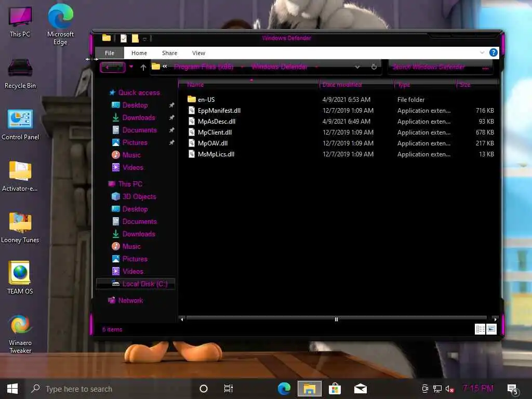
Task: Click horizontal scrollbar left arrow
Action: tap(182, 320)
